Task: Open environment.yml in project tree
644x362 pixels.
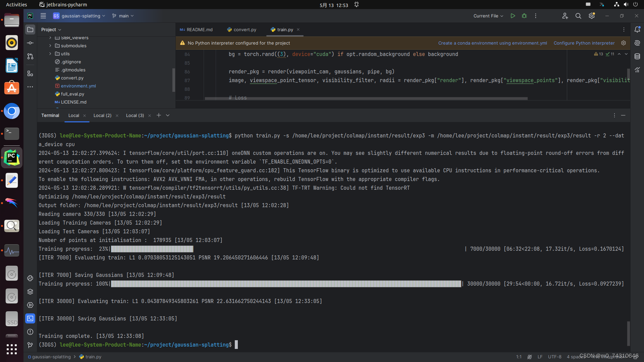Action: coord(78,86)
